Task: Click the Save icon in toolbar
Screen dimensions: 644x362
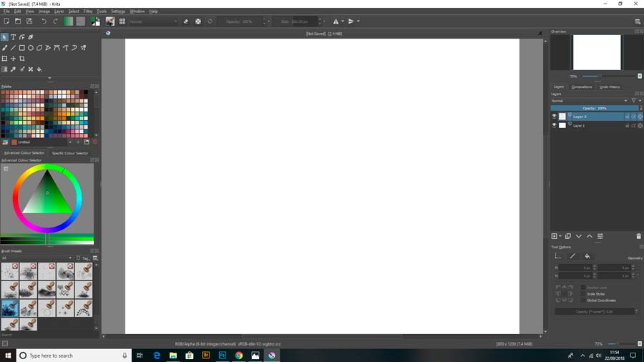Action: click(x=29, y=21)
